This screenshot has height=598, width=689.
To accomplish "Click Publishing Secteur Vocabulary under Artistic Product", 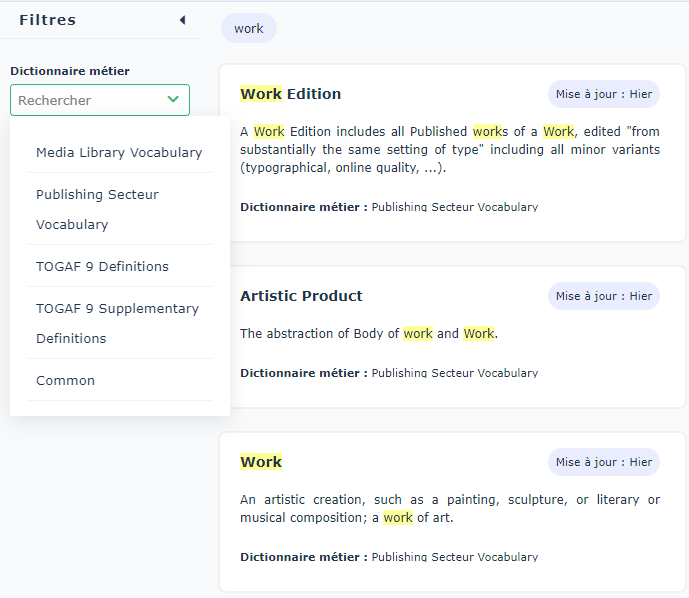I will [x=454, y=373].
